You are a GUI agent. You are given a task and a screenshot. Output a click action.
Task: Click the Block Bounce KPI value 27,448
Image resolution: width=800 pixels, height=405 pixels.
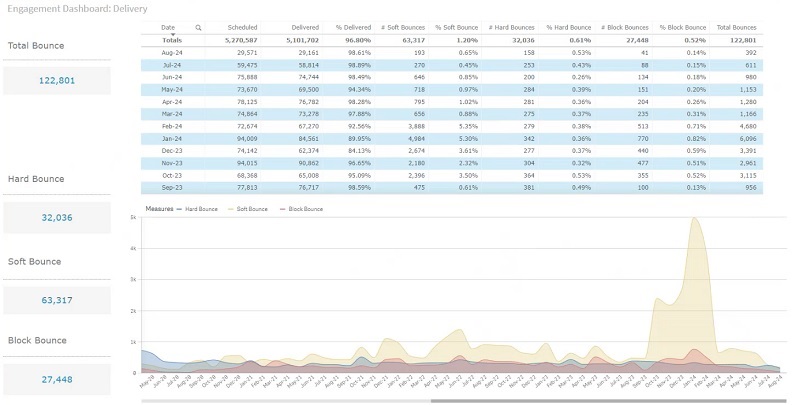tap(57, 379)
